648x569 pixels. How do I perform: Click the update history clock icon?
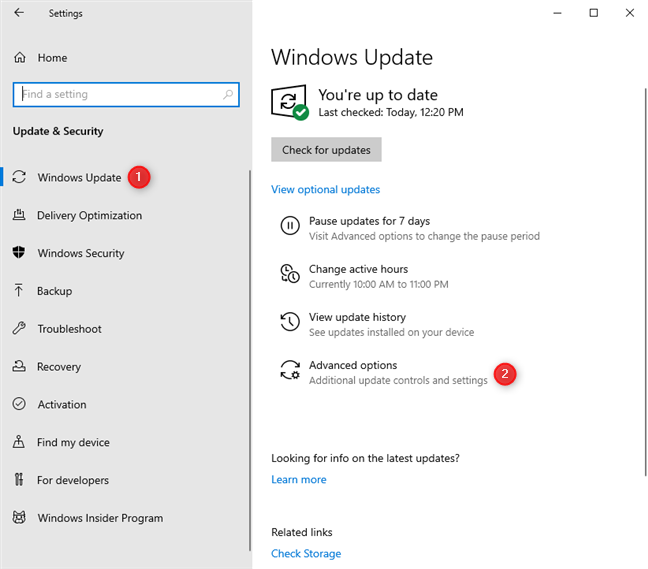click(290, 321)
